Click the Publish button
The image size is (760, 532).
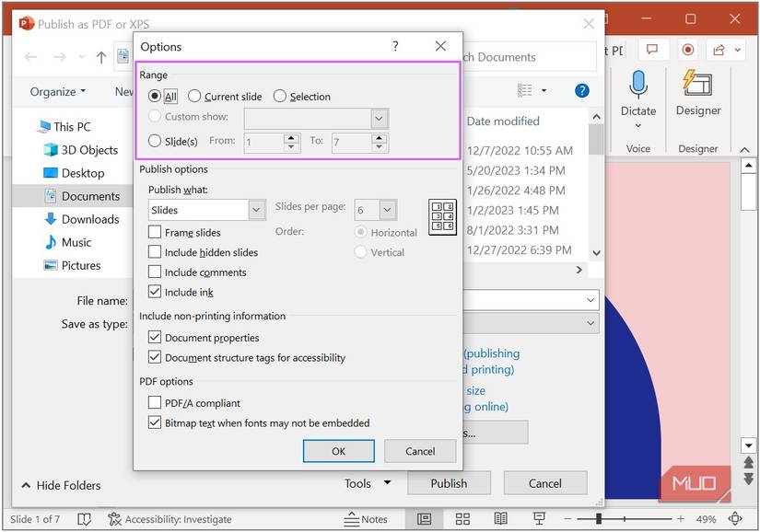pos(449,482)
